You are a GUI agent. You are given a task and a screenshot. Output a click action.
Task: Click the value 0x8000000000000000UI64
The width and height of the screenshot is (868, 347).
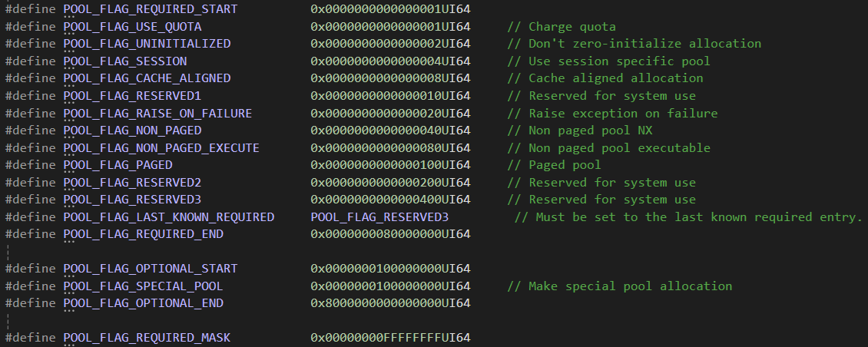tap(390, 303)
